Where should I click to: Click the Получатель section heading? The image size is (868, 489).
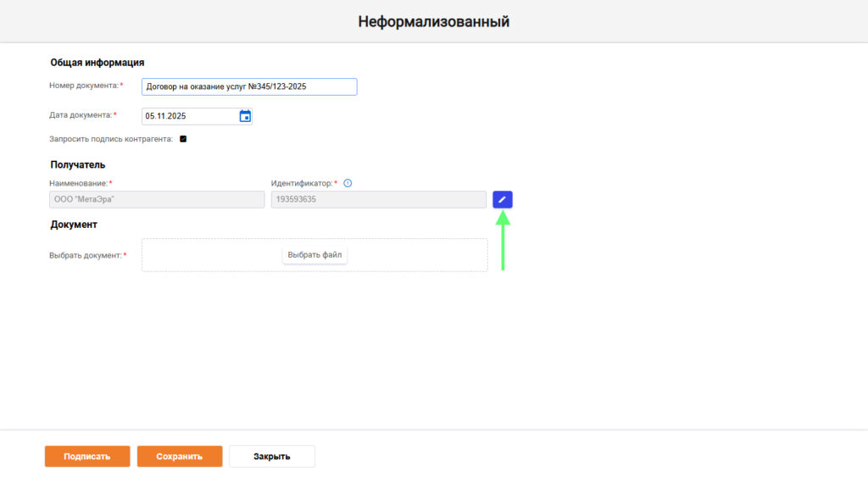point(78,164)
